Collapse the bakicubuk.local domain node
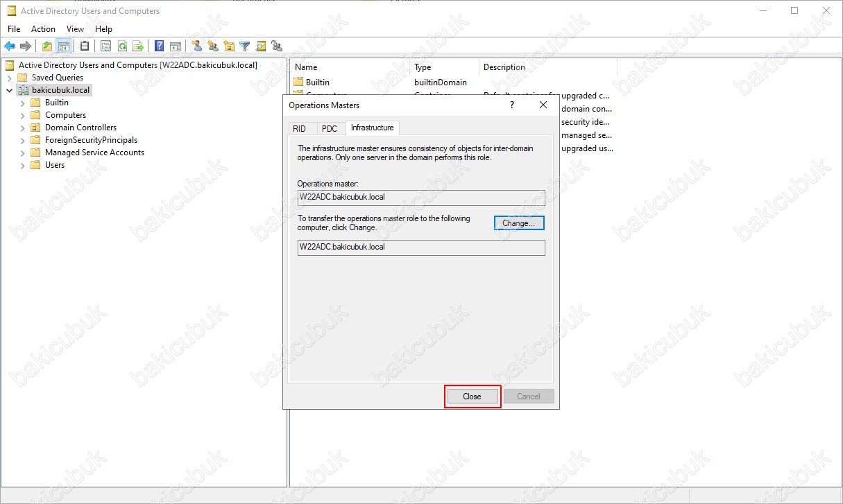The width and height of the screenshot is (843, 504). coord(9,90)
